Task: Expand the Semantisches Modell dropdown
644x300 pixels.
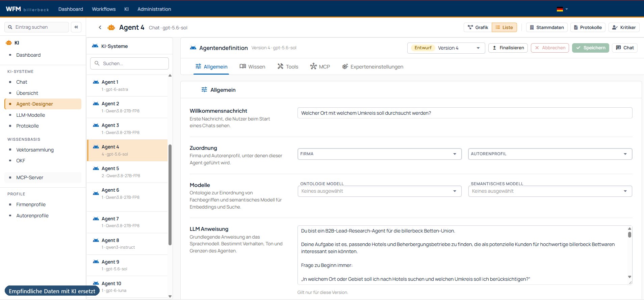Action: click(550, 191)
